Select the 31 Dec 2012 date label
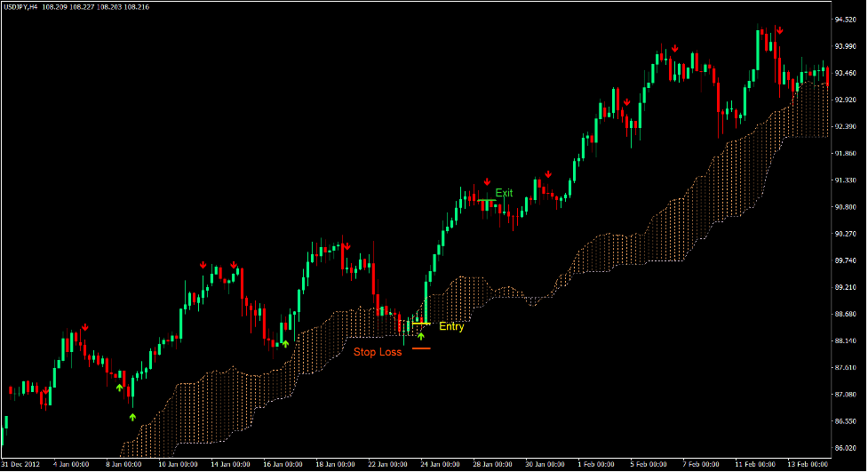 (x=21, y=465)
